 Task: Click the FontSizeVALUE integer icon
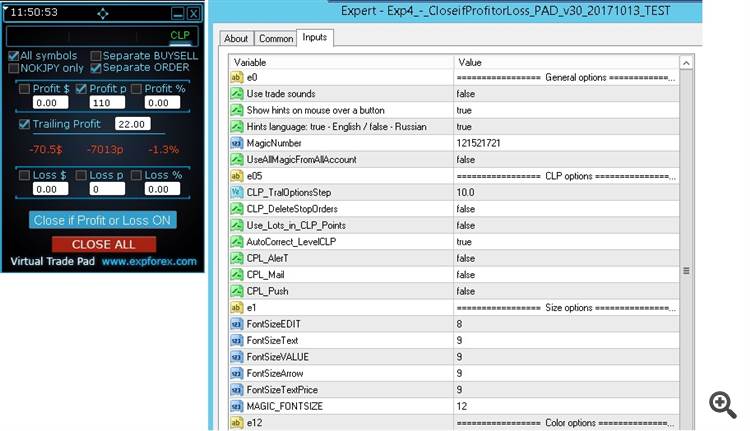click(x=236, y=357)
